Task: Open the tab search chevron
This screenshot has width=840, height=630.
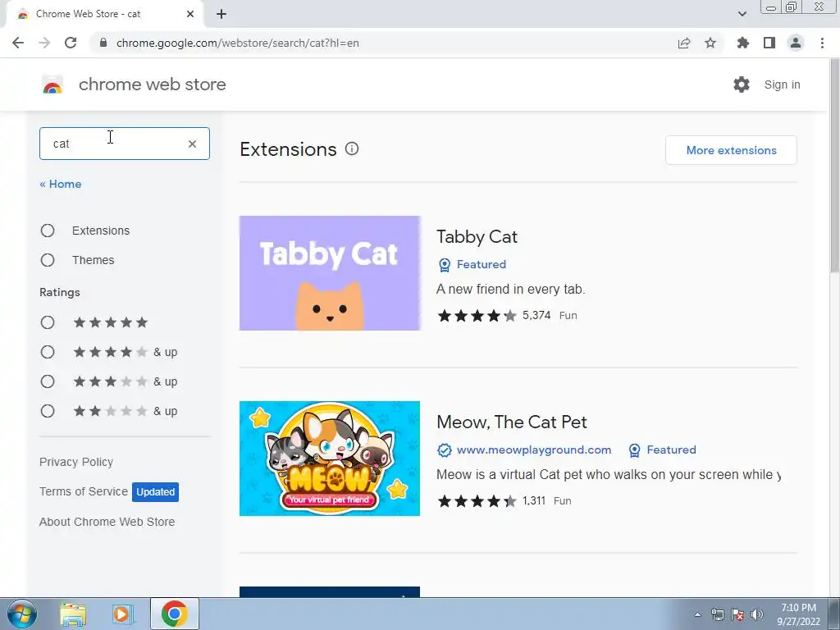Action: pyautogui.click(x=742, y=14)
